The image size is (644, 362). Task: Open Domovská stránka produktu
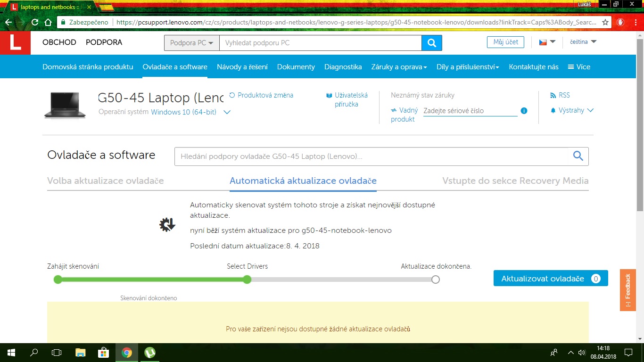click(88, 67)
